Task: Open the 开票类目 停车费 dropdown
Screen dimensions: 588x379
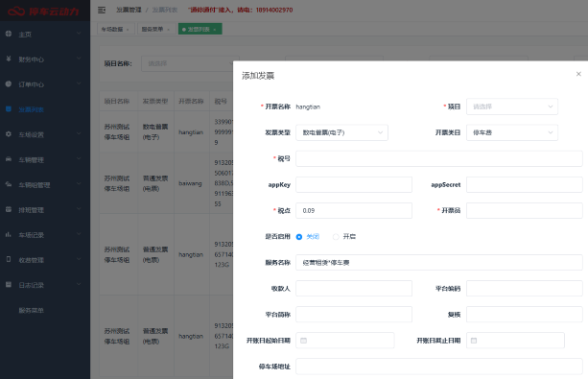Action: 512,132
